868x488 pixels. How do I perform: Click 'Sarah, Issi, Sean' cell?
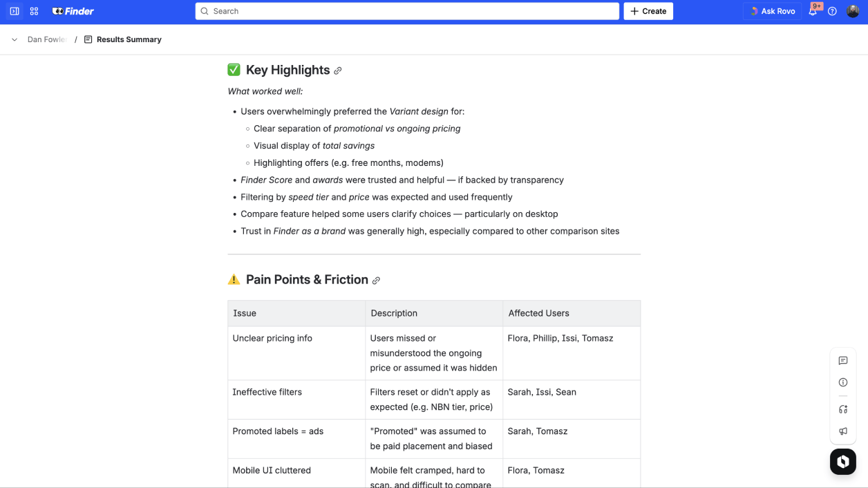pos(572,400)
